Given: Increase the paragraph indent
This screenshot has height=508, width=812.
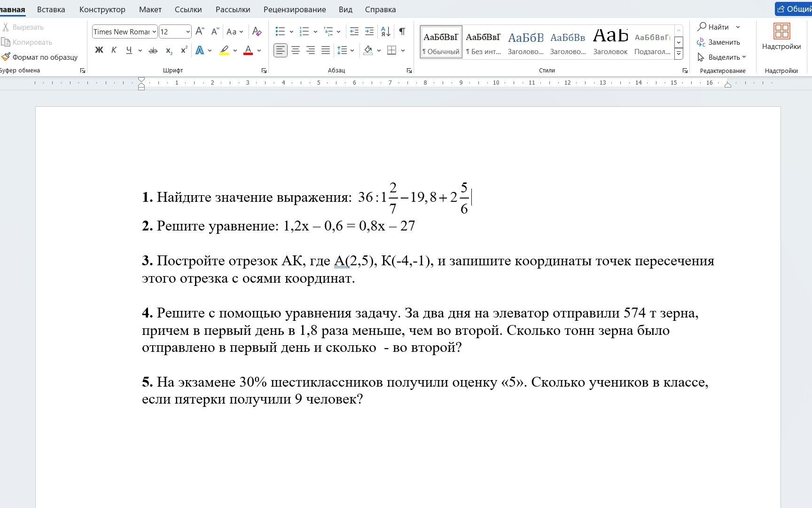Looking at the screenshot, I should 369,32.
